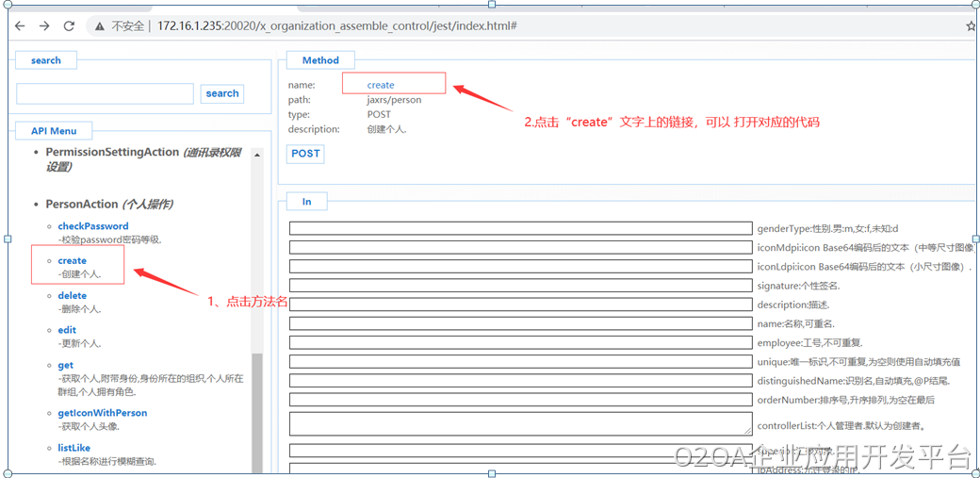Select the edit method in API Menu

[x=67, y=330]
